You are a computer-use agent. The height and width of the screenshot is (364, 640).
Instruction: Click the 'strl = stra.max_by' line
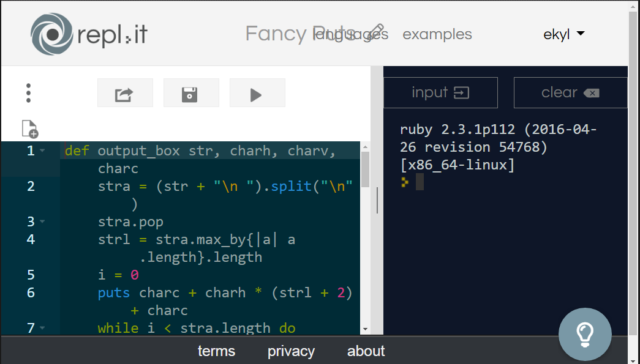tap(197, 240)
